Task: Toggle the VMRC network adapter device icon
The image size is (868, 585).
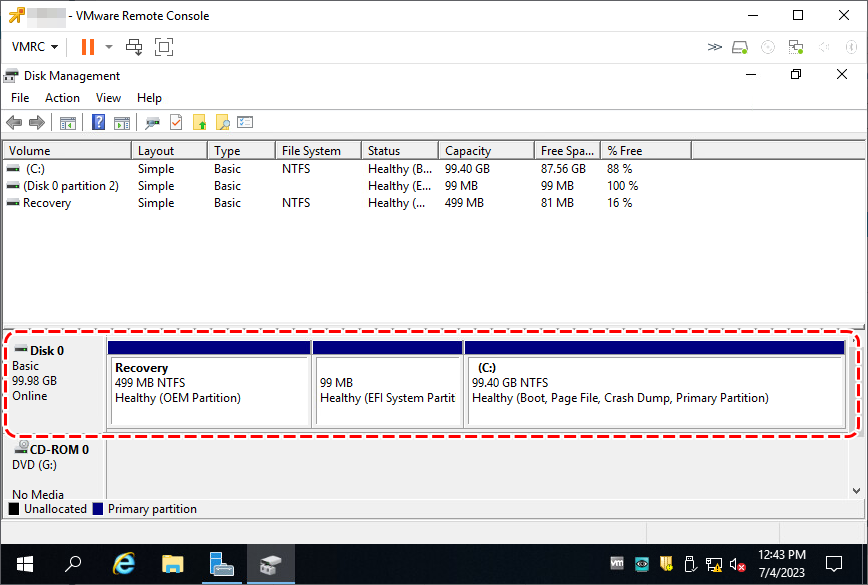Action: pos(796,47)
